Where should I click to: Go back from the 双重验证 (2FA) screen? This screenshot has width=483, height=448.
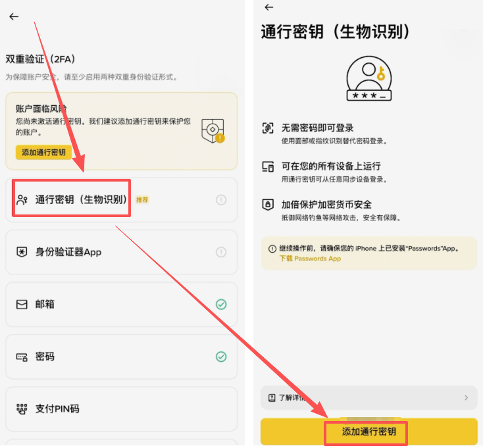coord(14,16)
